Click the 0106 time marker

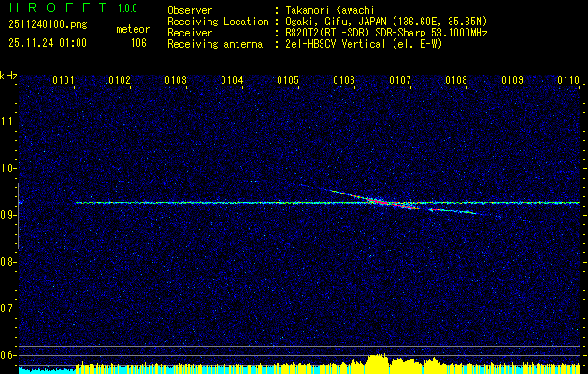344,80
